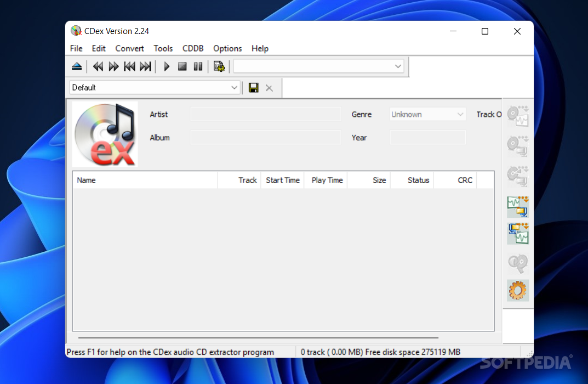Open the Genre dropdown showing Unknown
The width and height of the screenshot is (588, 384).
click(427, 114)
